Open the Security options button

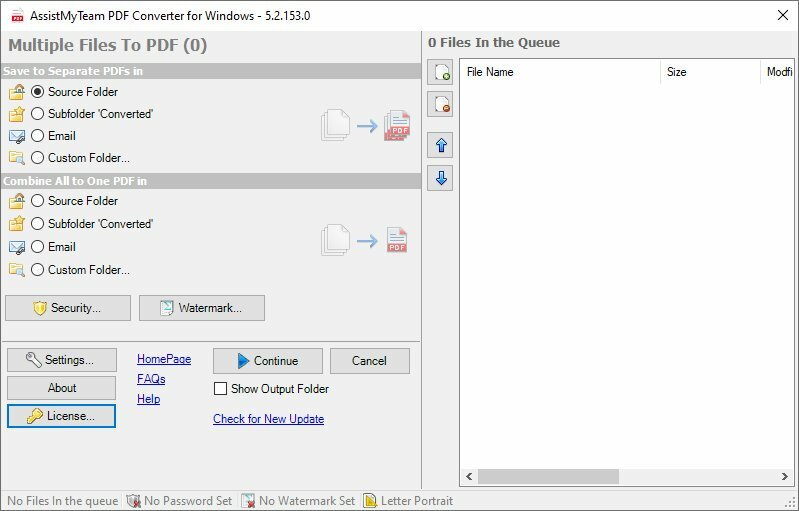tap(67, 308)
